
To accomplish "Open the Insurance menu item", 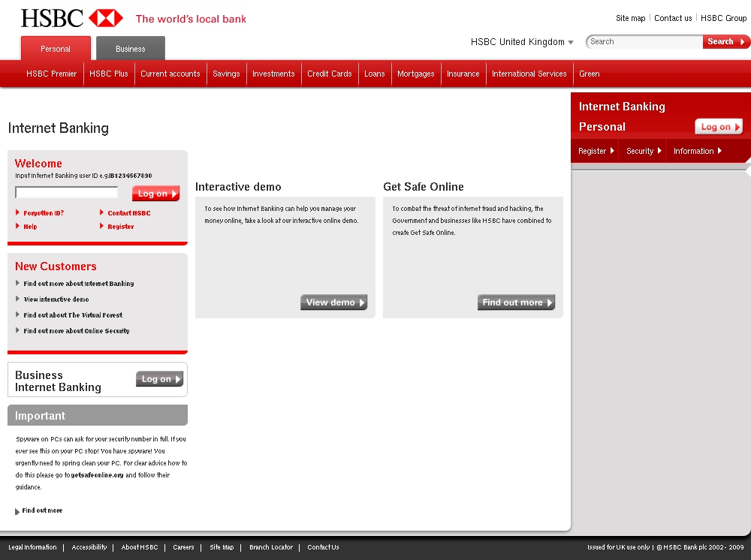I will 463,74.
